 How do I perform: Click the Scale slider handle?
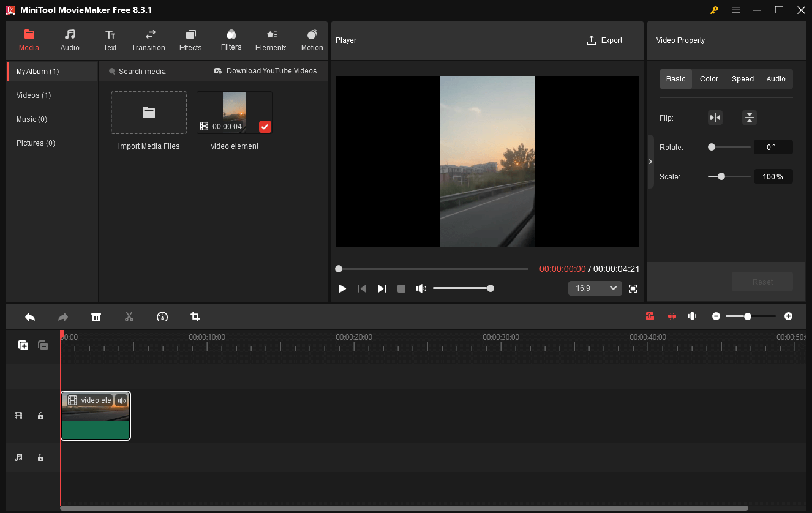(721, 176)
